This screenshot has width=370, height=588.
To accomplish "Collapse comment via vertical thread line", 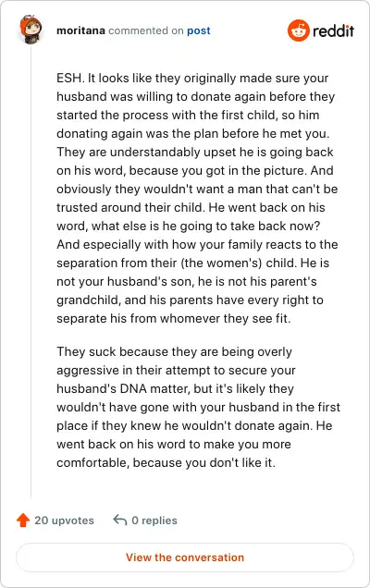I will (x=31, y=272).
